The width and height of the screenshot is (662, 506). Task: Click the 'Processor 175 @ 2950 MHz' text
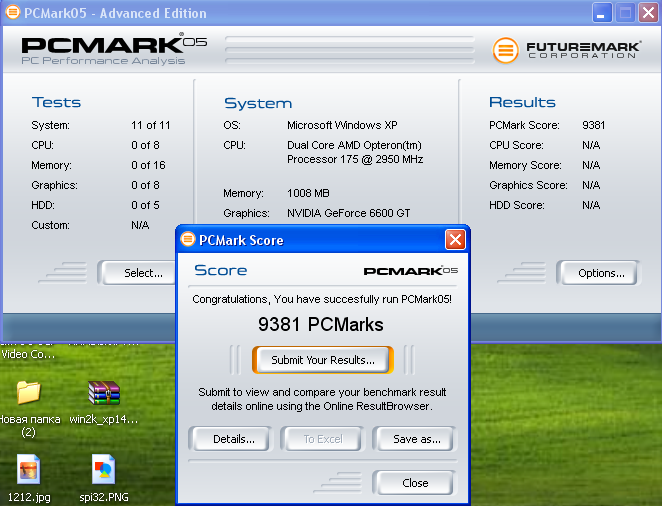point(355,159)
